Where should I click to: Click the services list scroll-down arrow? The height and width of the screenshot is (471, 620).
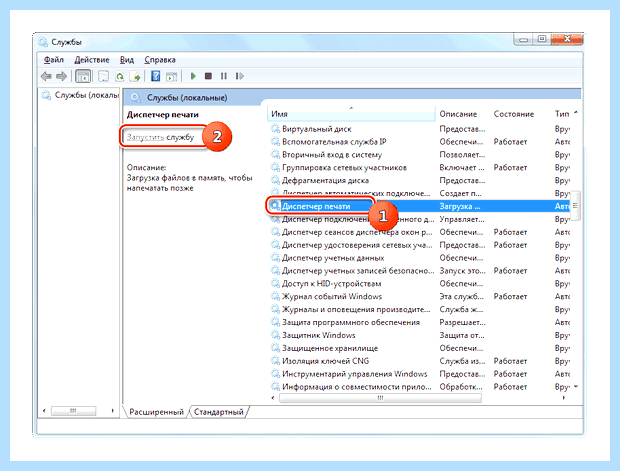[576, 386]
